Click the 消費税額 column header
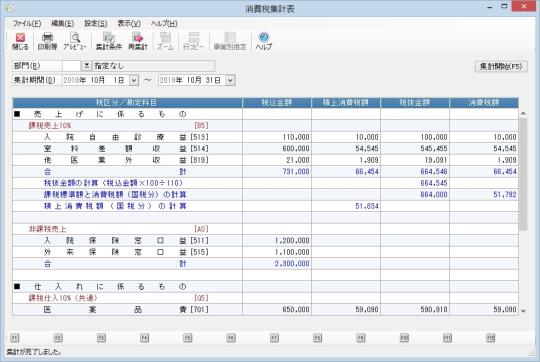The image size is (540, 362). click(484, 103)
